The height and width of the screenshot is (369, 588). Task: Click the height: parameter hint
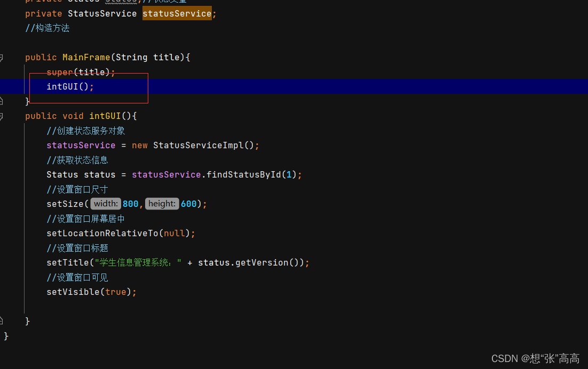click(x=162, y=204)
